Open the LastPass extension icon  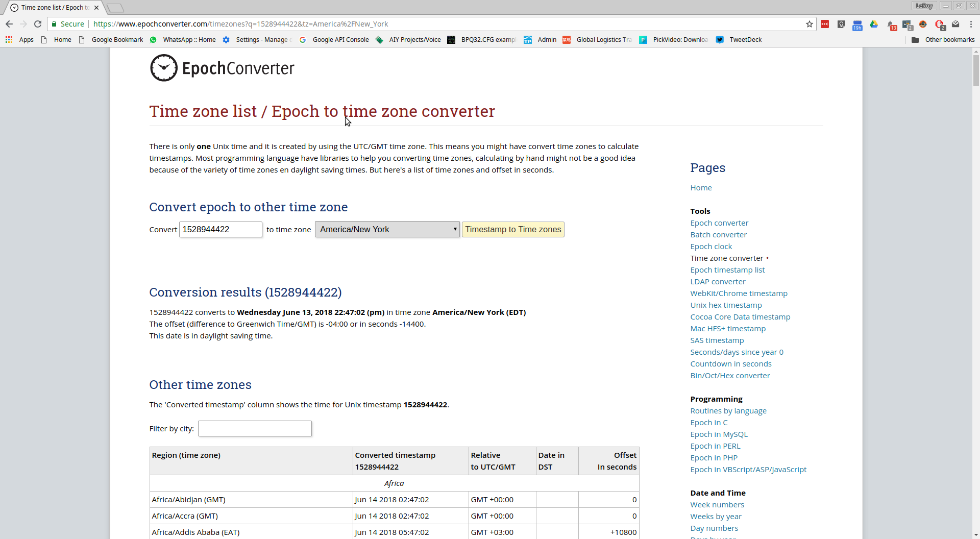(825, 24)
